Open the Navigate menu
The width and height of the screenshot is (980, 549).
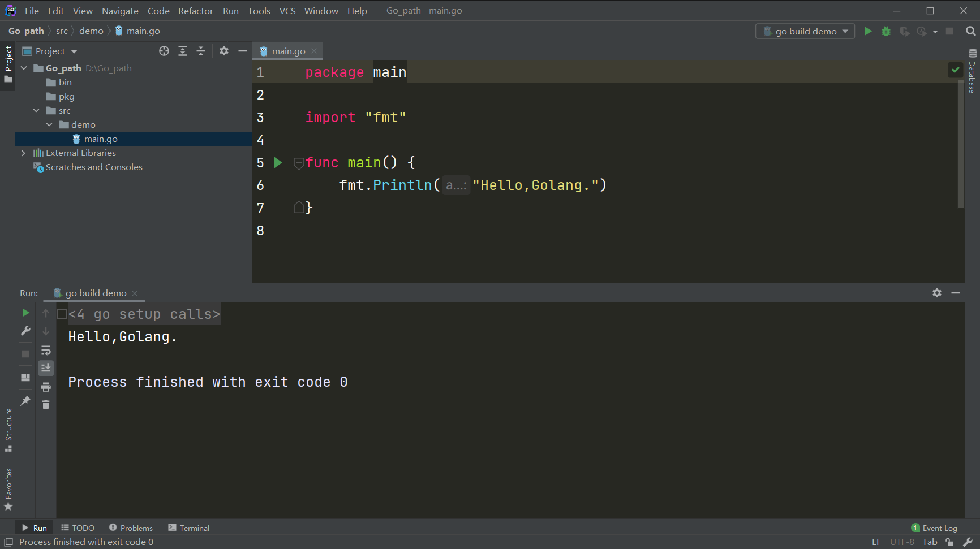[120, 11]
